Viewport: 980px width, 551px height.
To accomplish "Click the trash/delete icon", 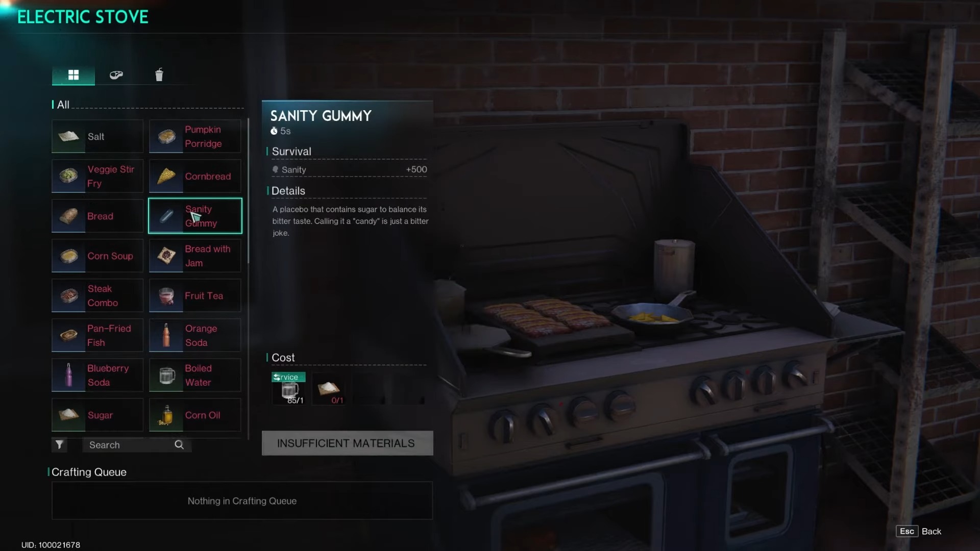I will (159, 74).
